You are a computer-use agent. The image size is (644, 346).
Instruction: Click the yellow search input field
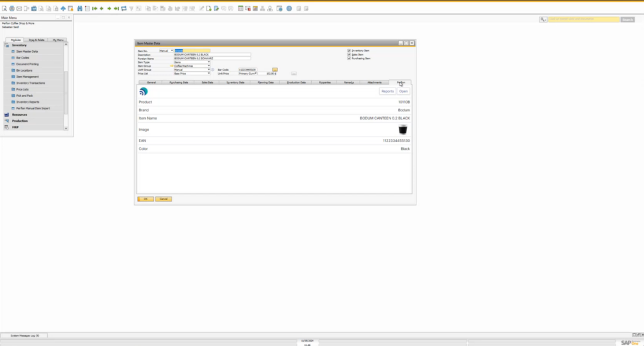584,20
